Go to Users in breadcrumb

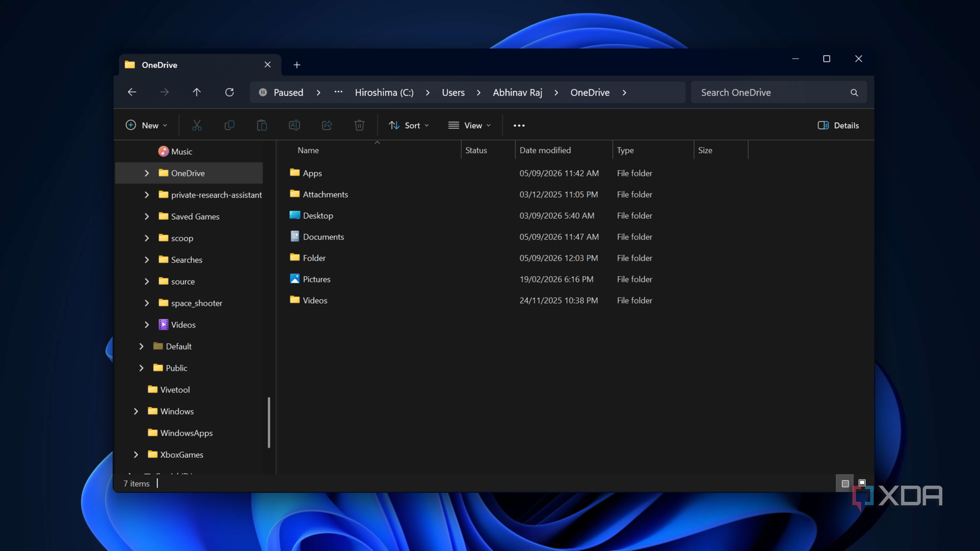pos(453,93)
